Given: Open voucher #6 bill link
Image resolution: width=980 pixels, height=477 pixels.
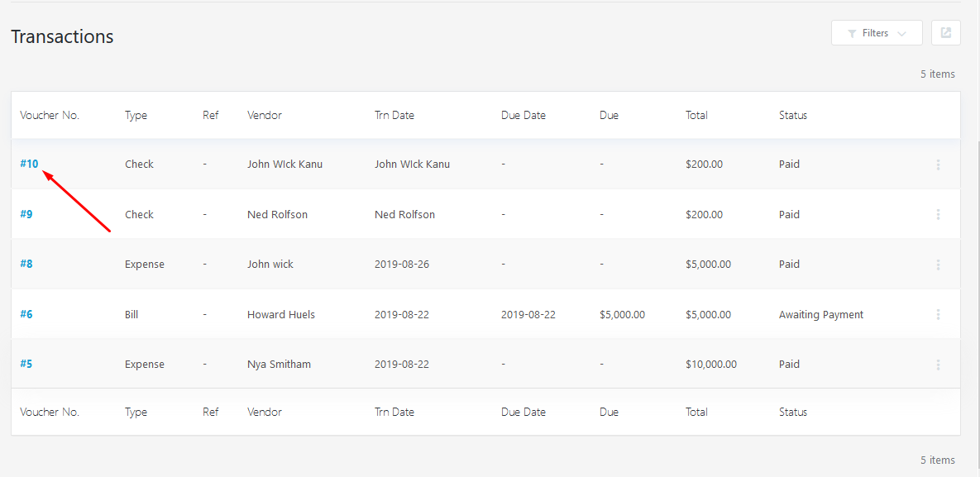Looking at the screenshot, I should point(26,315).
